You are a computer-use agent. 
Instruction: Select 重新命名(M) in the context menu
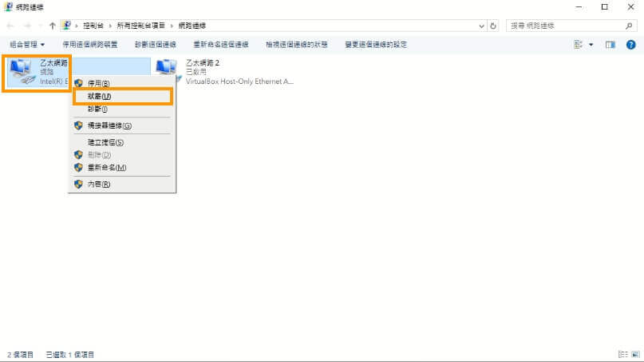pos(107,168)
